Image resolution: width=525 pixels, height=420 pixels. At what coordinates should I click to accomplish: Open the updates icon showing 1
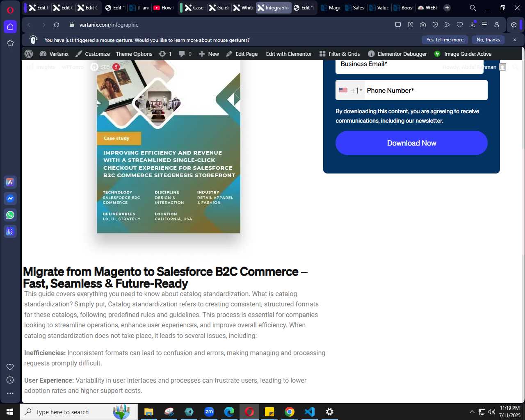pos(165,54)
